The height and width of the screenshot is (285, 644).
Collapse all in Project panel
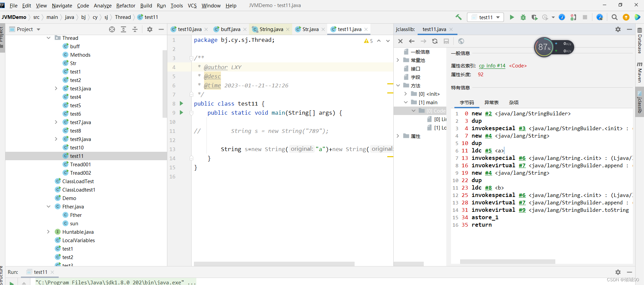tap(135, 29)
